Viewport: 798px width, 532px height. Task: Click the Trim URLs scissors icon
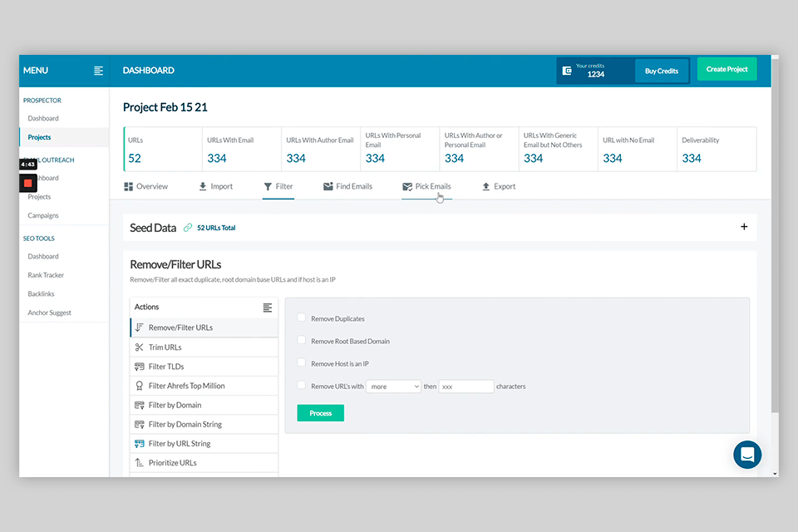tap(139, 347)
